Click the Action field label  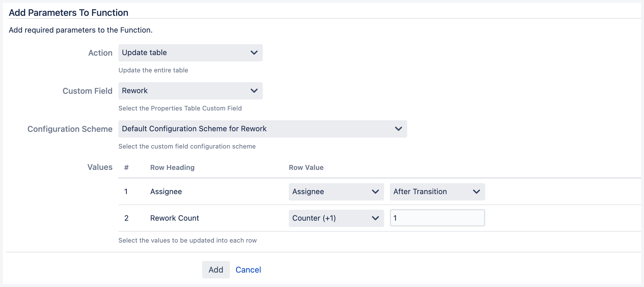click(100, 53)
